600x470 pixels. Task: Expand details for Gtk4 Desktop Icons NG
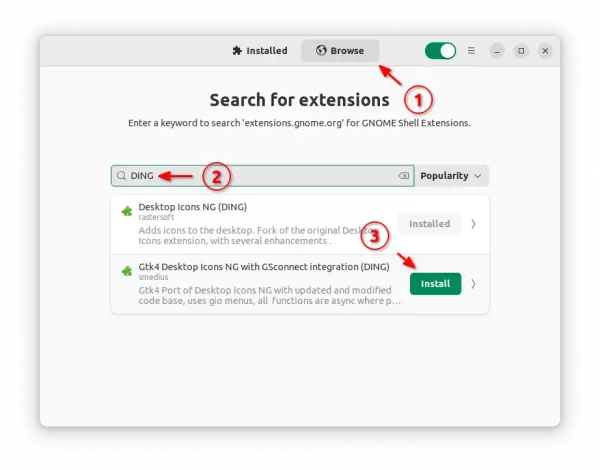tap(473, 284)
